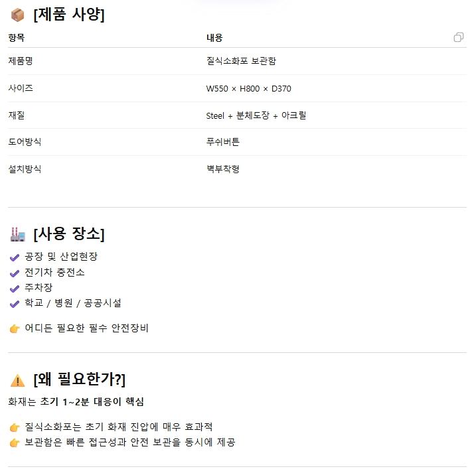Click the factory emoji beside 사용 장소
The height and width of the screenshot is (473, 476).
tap(18, 234)
